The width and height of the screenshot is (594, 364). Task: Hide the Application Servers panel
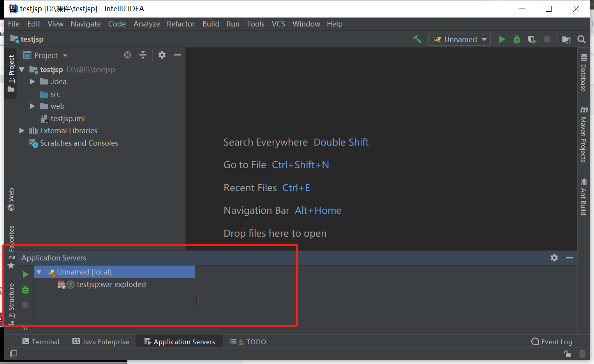click(569, 258)
